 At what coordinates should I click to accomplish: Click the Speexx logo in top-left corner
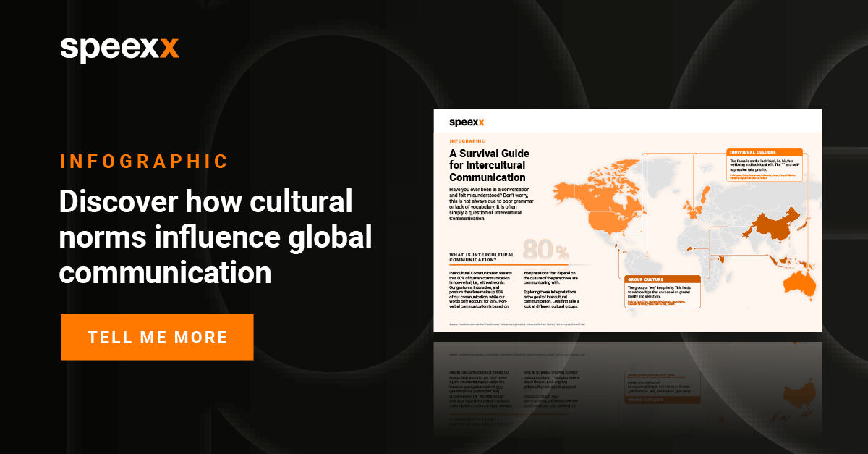point(118,48)
